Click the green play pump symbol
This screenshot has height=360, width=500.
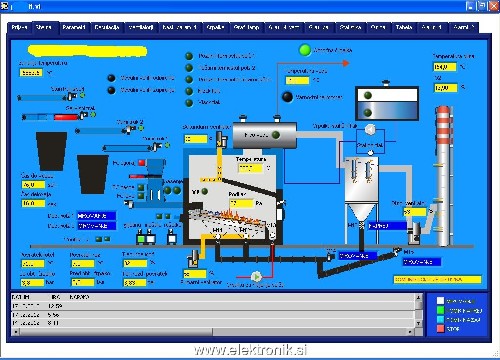coord(256,277)
